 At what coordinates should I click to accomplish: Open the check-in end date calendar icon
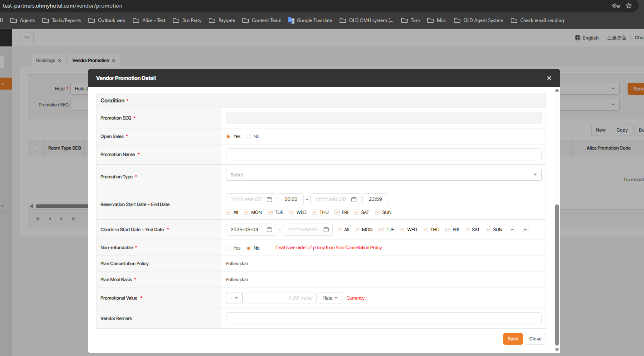coord(326,230)
